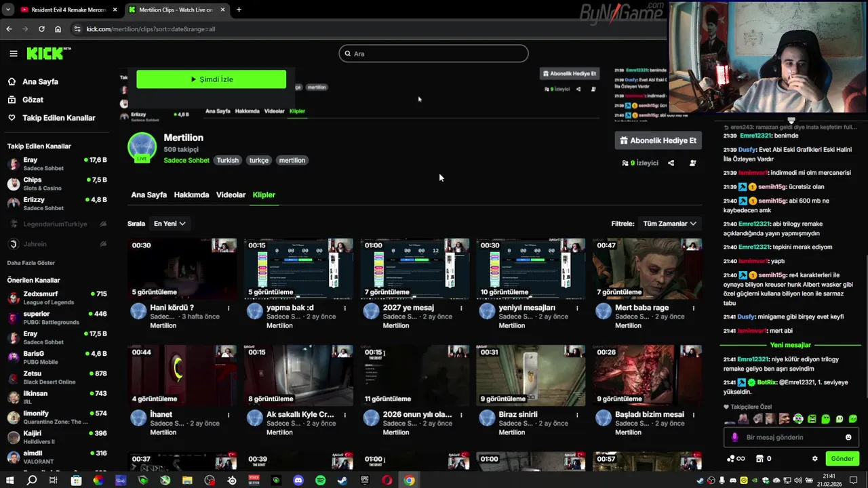Open the shop icon below chat
This screenshot has width=868, height=488.
pos(759,459)
